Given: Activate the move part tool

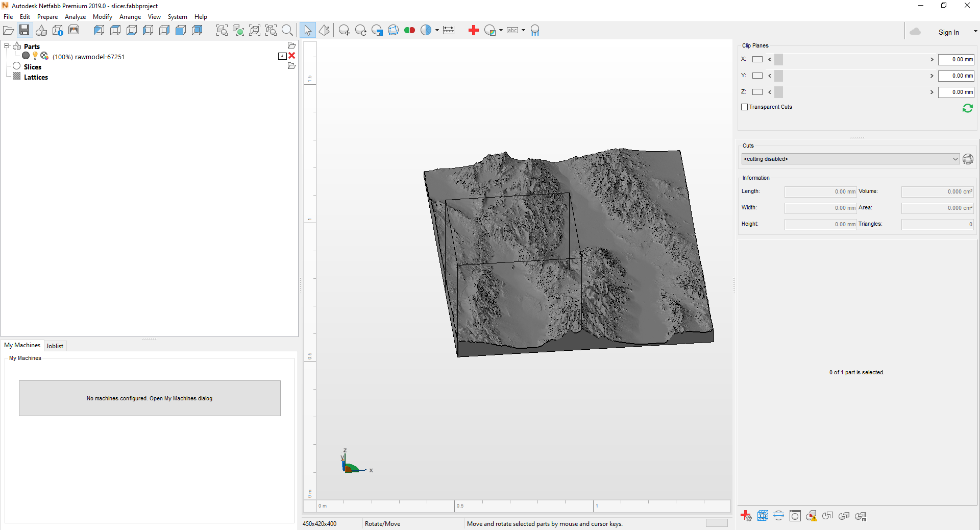Looking at the screenshot, I should tap(345, 31).
